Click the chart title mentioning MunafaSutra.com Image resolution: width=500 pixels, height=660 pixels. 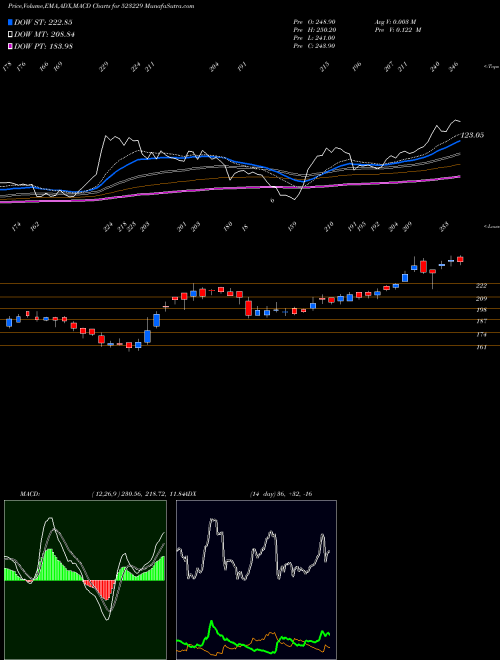tap(101, 6)
